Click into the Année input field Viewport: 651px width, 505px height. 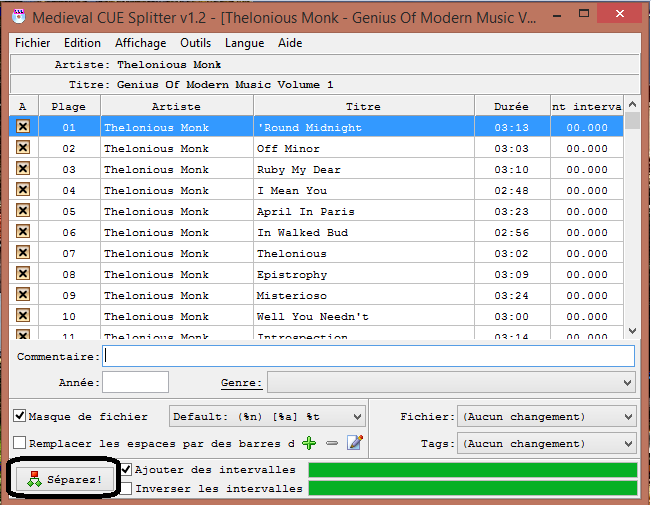pyautogui.click(x=135, y=382)
